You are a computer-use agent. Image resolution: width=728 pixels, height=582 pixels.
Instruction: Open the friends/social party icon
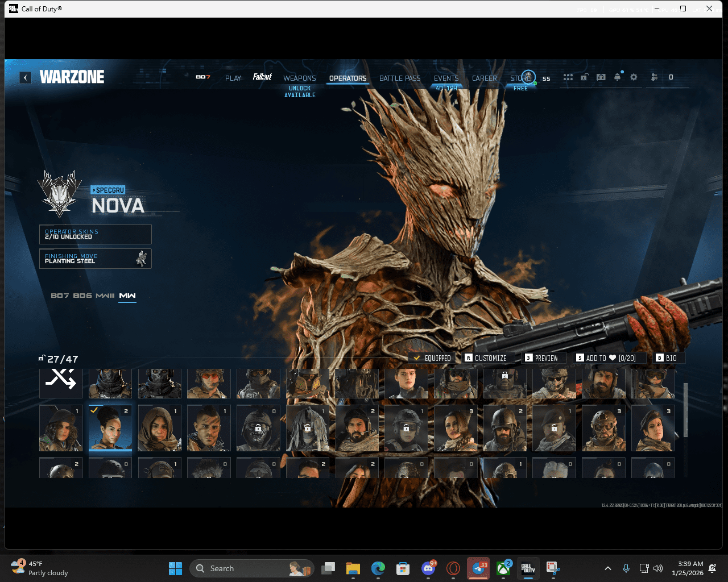coord(654,77)
